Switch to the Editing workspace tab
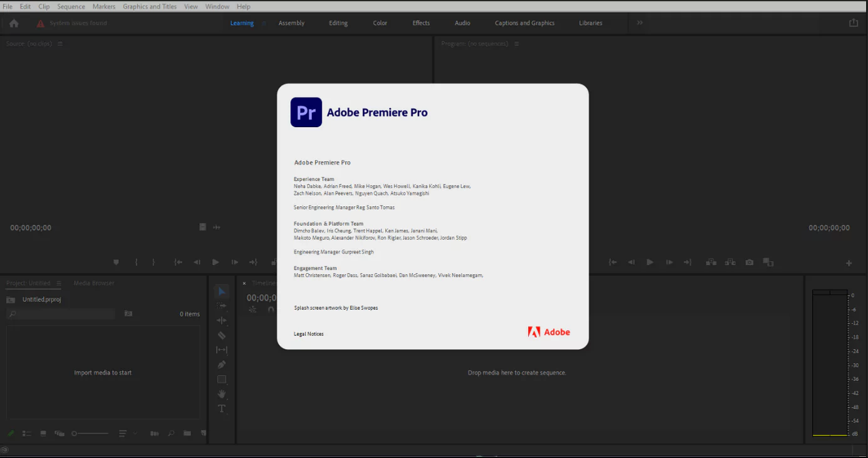The image size is (868, 458). point(338,23)
